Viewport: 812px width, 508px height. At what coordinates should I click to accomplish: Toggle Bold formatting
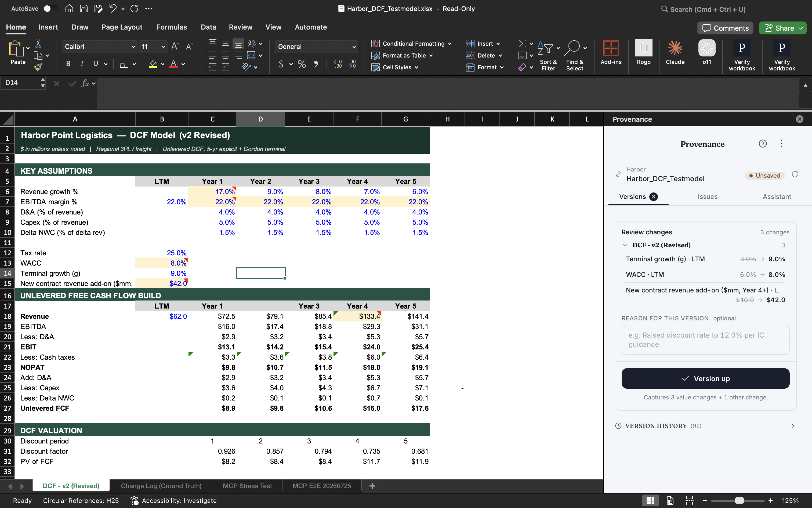click(x=68, y=64)
